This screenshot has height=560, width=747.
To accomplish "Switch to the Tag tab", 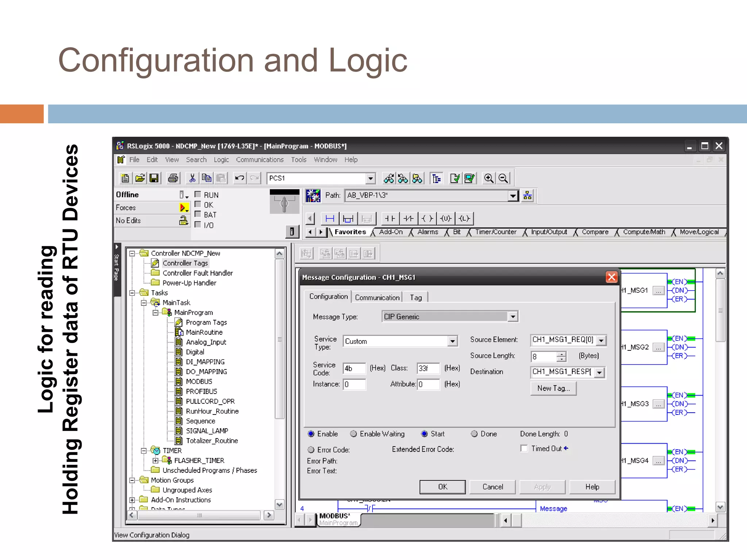I will 416,297.
